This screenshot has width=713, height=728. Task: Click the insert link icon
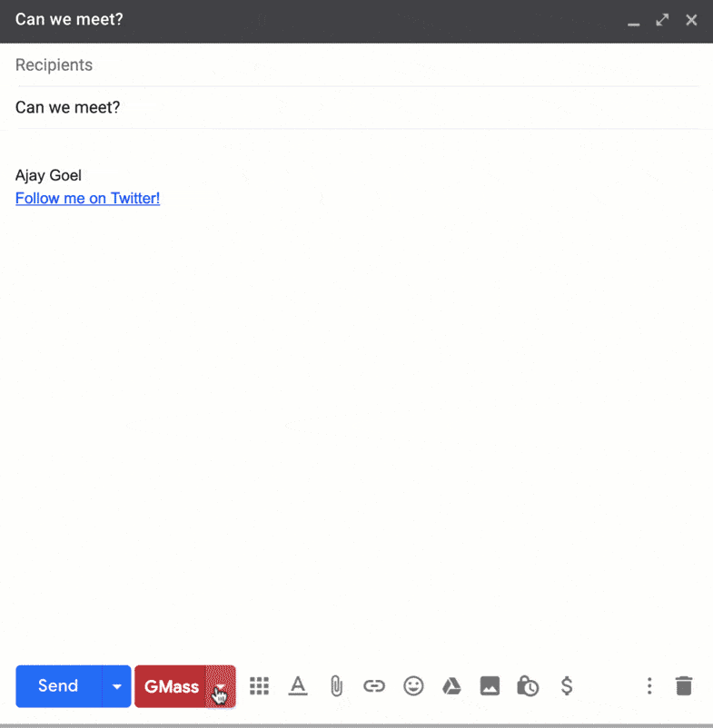374,686
